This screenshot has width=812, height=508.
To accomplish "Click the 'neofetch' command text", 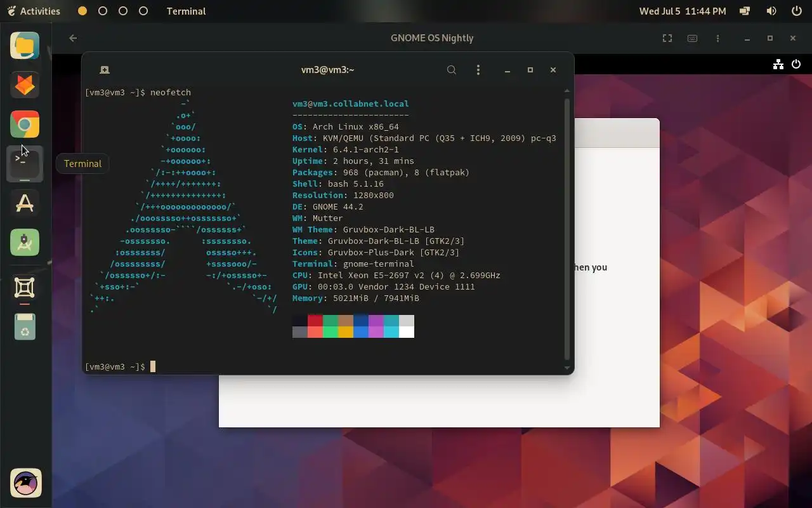I will 171,92.
